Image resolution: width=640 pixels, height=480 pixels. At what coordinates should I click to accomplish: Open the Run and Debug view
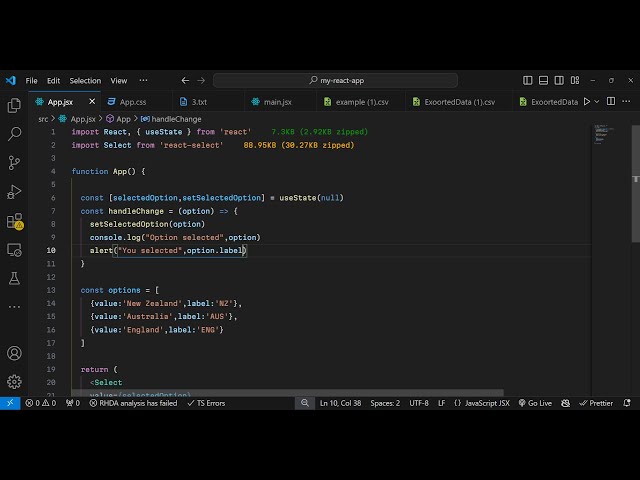click(x=14, y=191)
